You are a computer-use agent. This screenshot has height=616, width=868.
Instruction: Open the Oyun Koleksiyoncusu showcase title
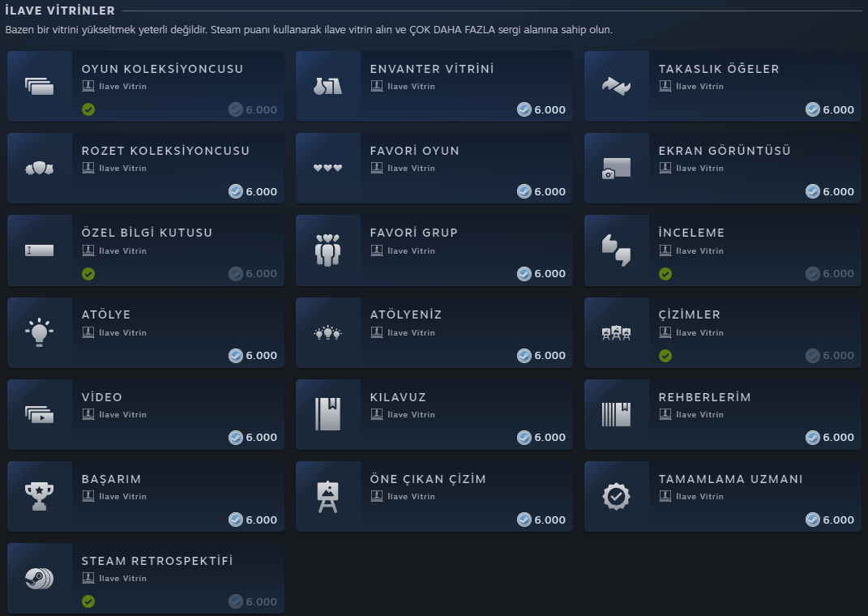pyautogui.click(x=162, y=69)
